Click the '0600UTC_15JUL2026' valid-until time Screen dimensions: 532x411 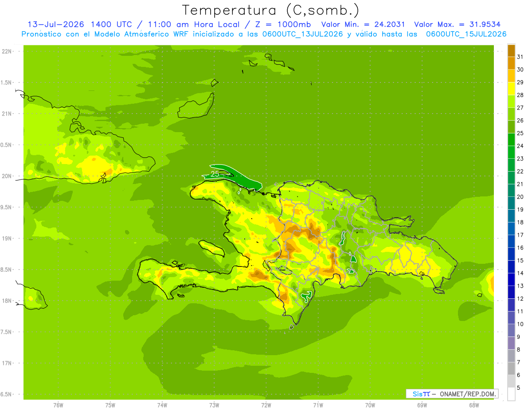pyautogui.click(x=466, y=34)
